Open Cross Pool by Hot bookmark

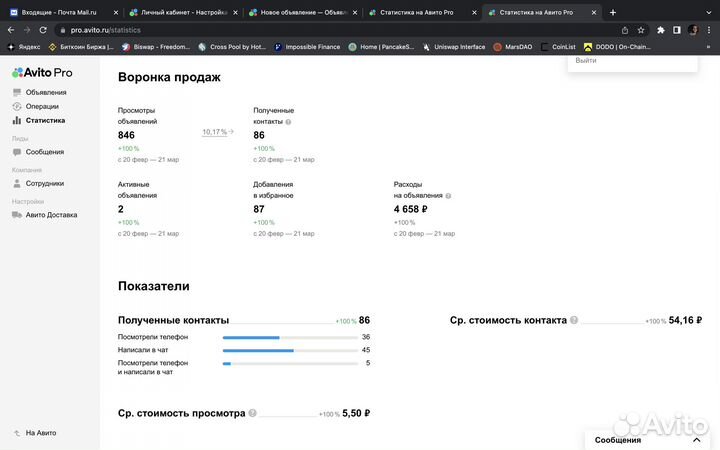[x=232, y=47]
